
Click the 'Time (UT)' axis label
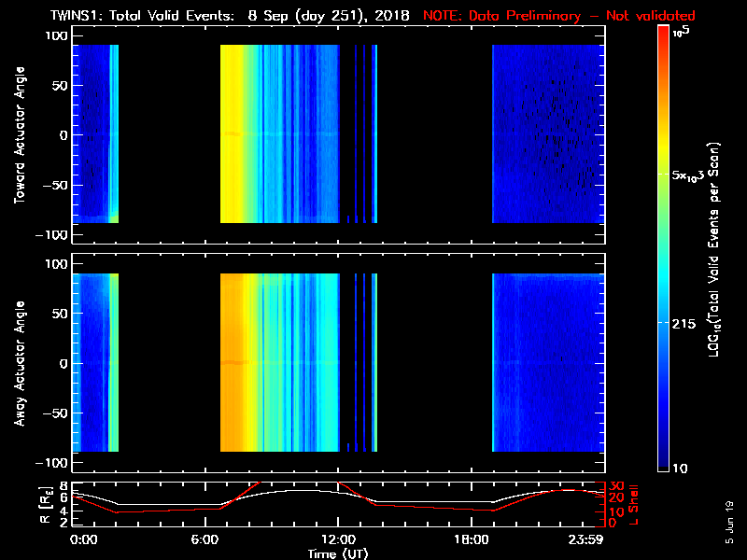click(x=338, y=553)
